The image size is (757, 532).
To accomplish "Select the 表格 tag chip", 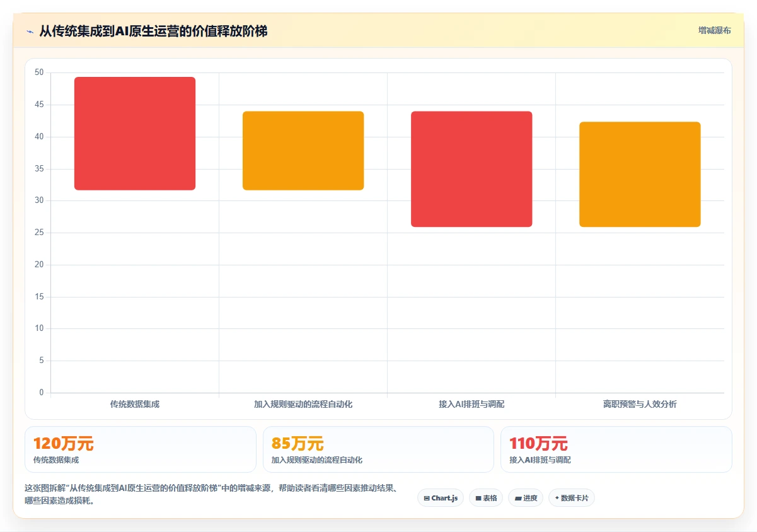I will coord(486,498).
